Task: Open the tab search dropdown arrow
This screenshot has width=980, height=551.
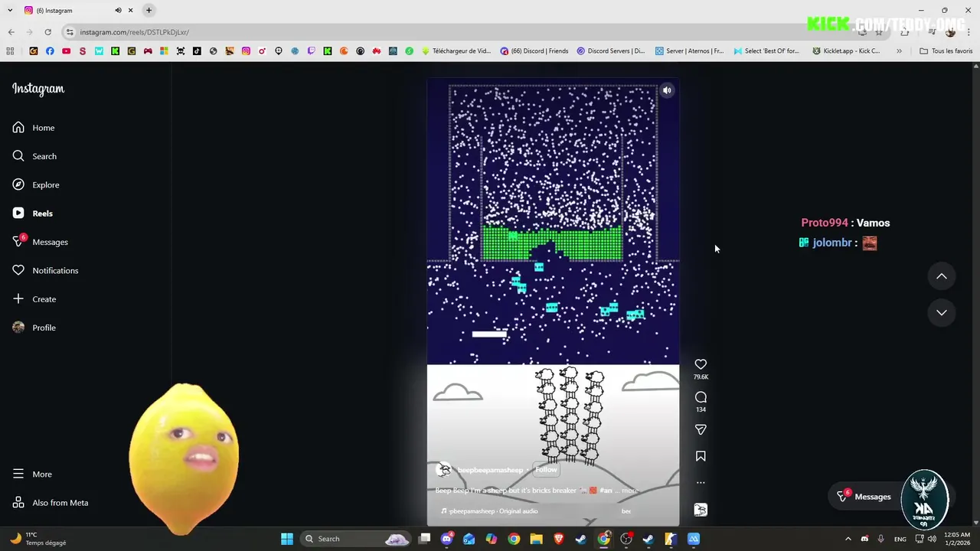Action: click(x=8, y=10)
